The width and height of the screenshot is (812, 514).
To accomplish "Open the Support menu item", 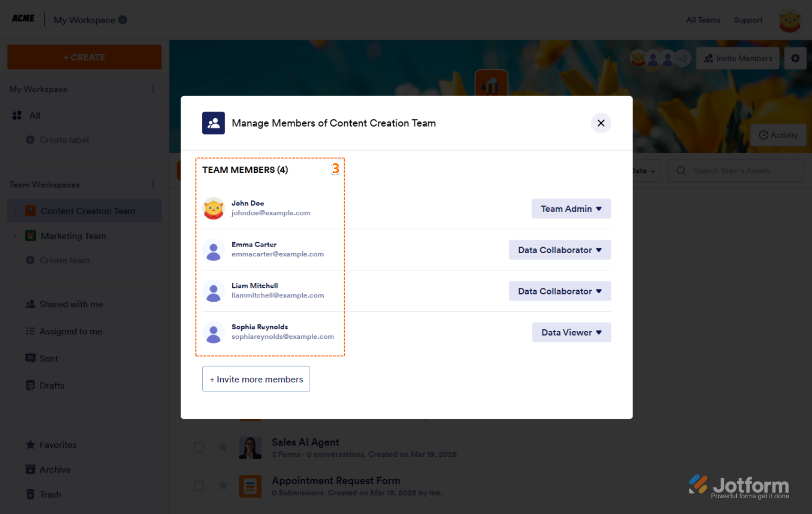I will pos(748,20).
